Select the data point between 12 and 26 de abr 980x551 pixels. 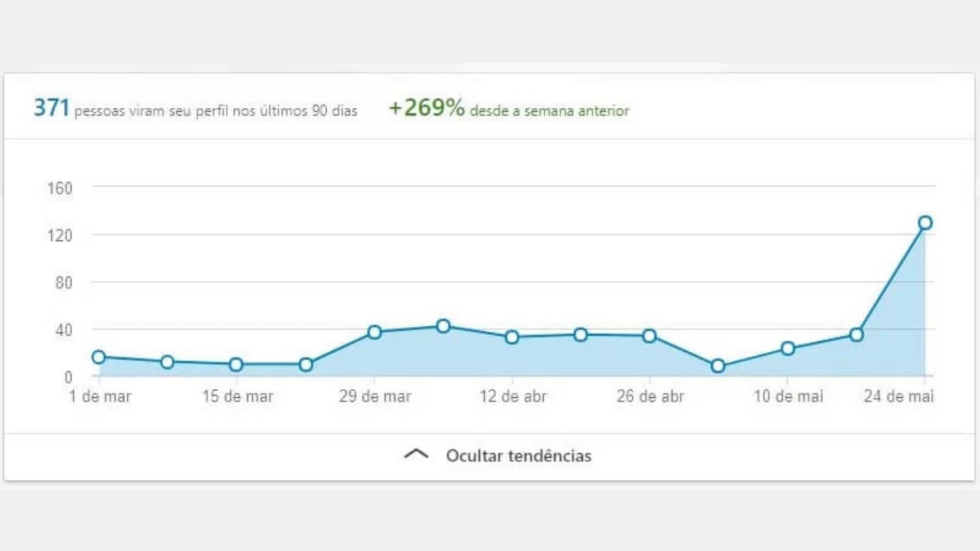[581, 334]
